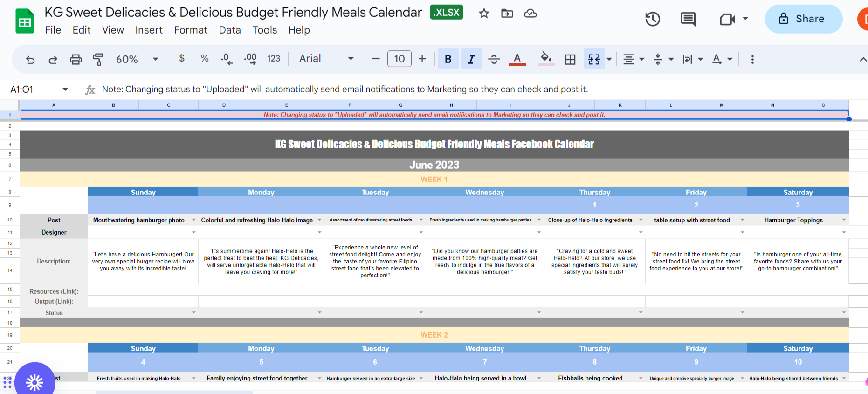
Task: Open the Insert menu
Action: (149, 30)
